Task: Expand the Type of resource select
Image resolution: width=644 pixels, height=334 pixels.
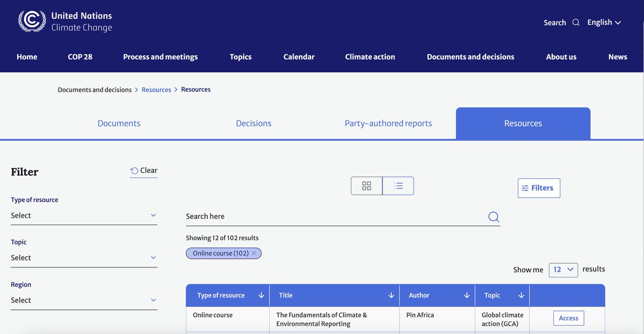Action: [84, 215]
